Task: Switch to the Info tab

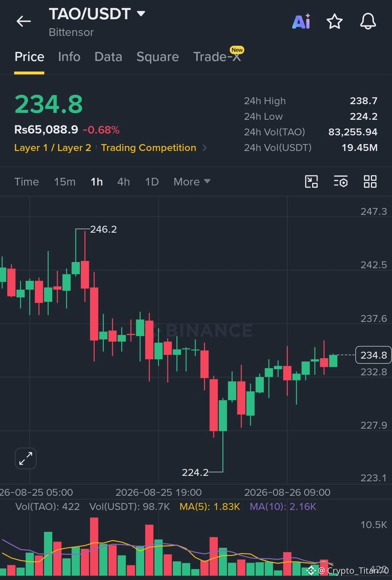Action: (69, 57)
